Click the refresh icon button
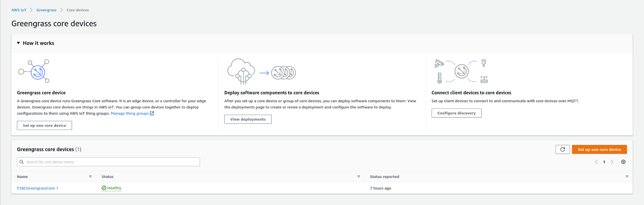 (562, 149)
